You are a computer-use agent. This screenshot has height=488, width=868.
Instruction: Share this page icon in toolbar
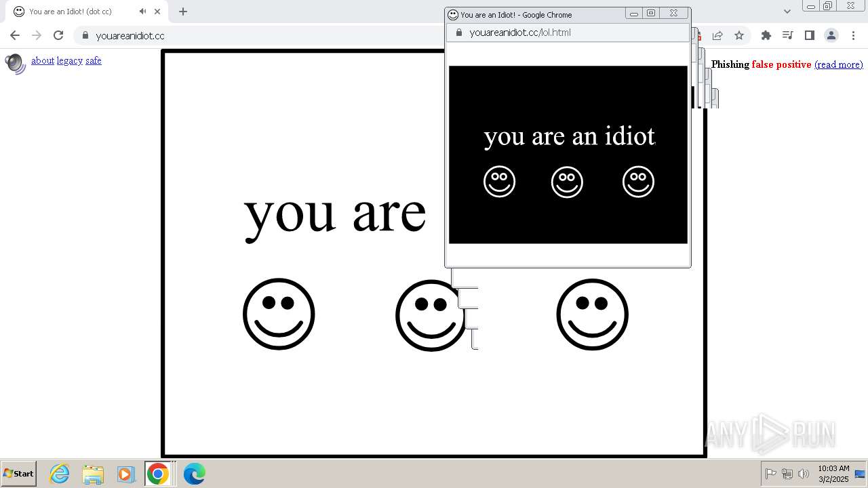[x=717, y=35]
